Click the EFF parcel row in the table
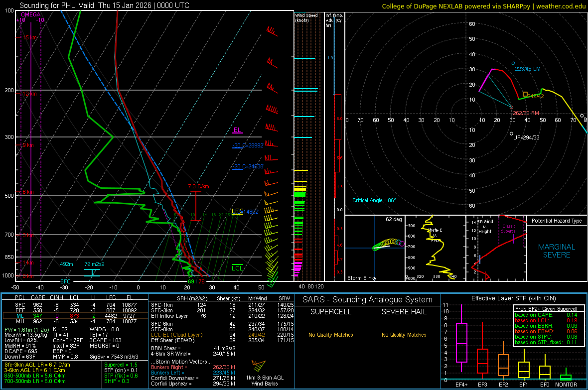This screenshot has width=588, height=390. [x=75, y=310]
